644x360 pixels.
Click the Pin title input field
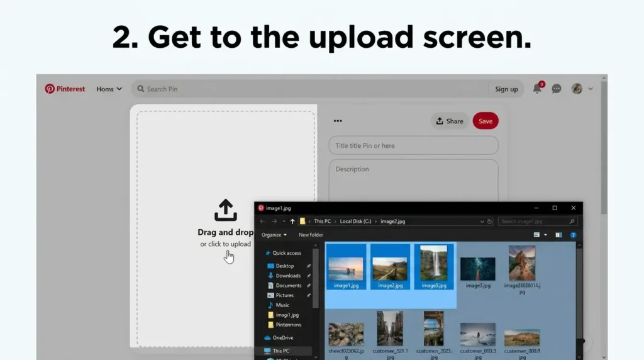click(x=414, y=145)
